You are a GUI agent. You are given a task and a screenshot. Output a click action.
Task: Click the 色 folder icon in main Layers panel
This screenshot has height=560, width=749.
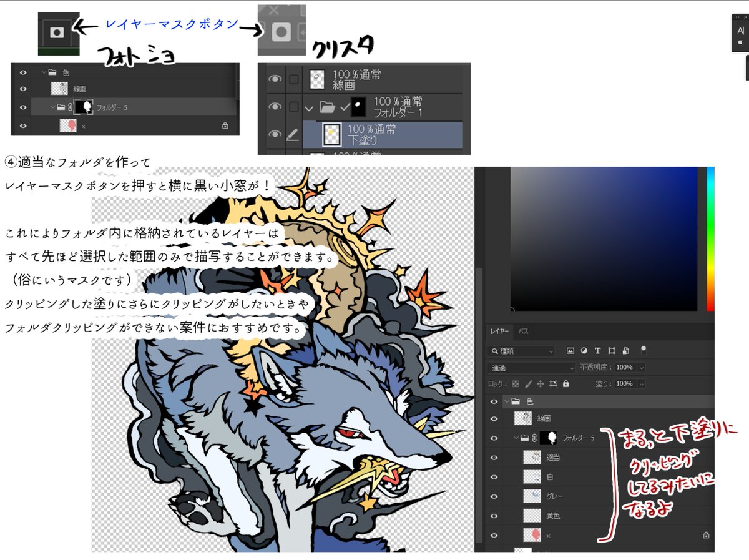[516, 401]
